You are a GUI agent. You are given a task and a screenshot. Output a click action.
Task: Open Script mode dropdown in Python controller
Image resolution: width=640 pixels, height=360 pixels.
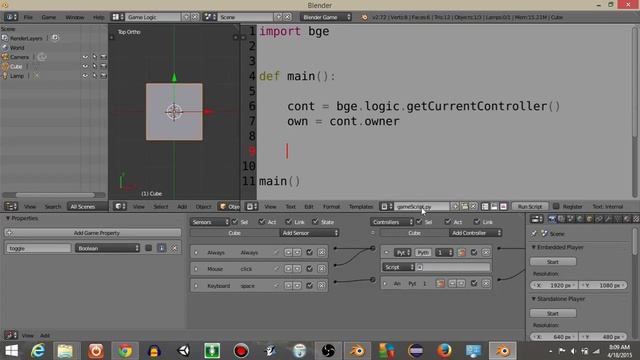pyautogui.click(x=398, y=267)
